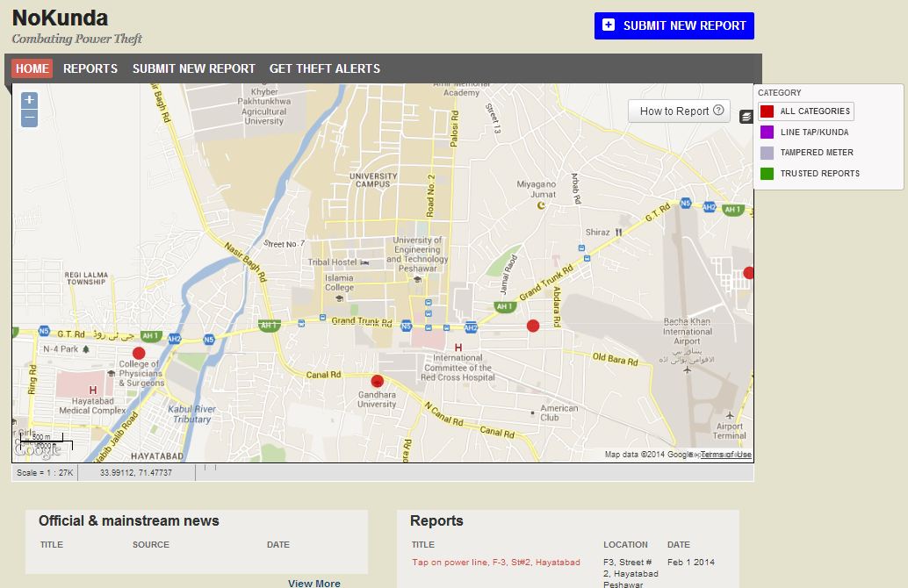Click the SOURCE column header in news
This screenshot has height=588, width=908.
[150, 545]
